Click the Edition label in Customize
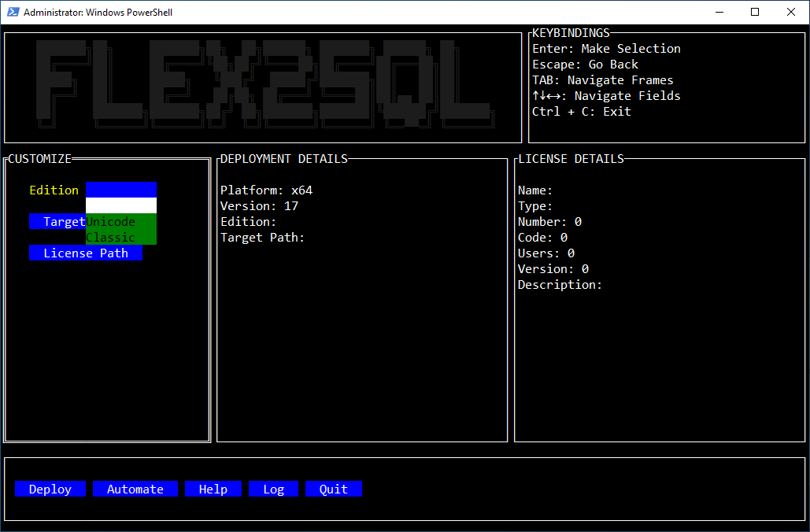 (54, 190)
